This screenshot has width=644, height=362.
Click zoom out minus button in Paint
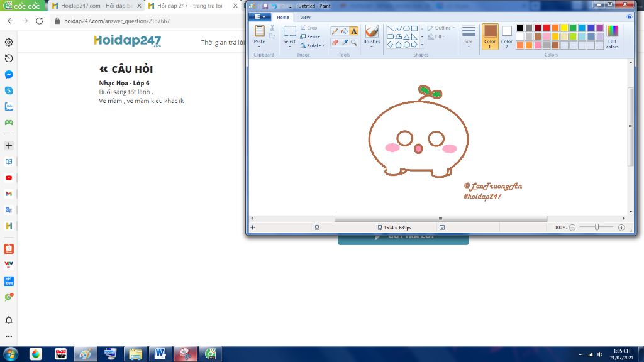click(x=572, y=228)
